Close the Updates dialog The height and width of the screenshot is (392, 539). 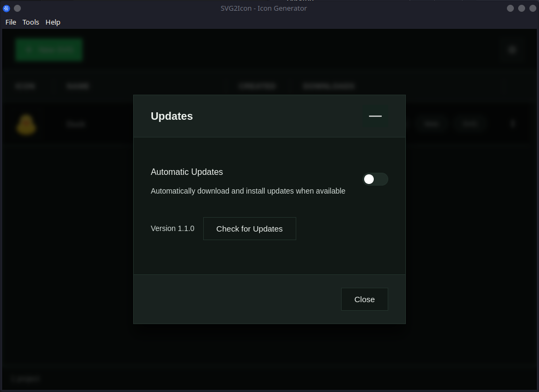[364, 299]
